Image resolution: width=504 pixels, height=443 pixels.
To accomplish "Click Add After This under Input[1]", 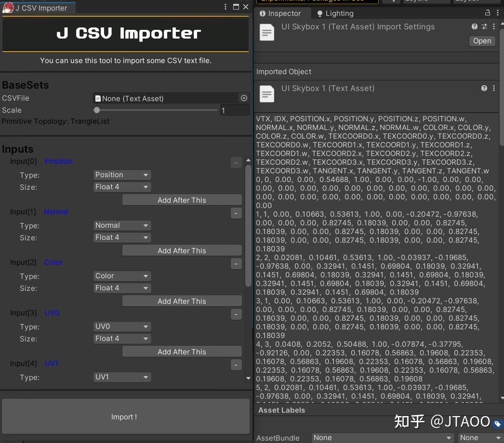I will tap(182, 250).
